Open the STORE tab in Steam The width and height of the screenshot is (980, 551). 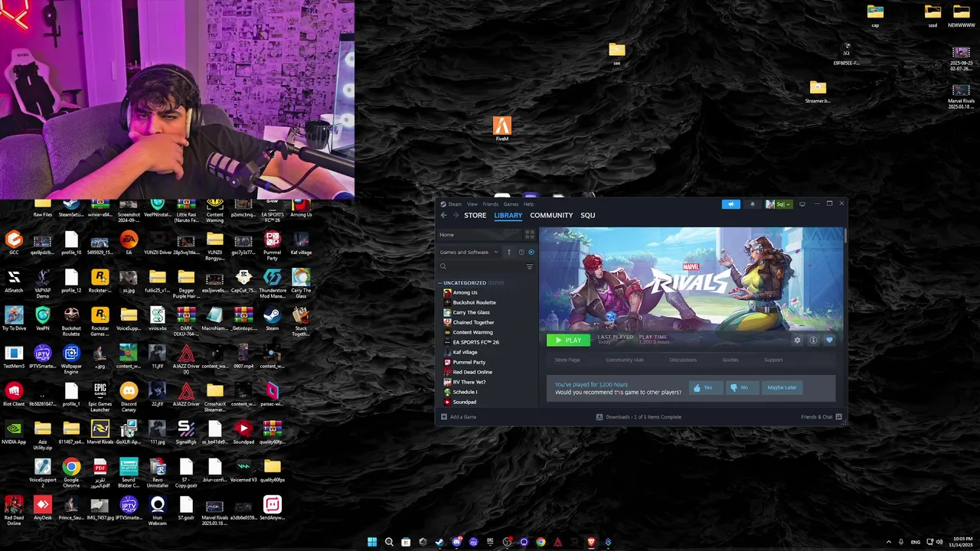(475, 215)
